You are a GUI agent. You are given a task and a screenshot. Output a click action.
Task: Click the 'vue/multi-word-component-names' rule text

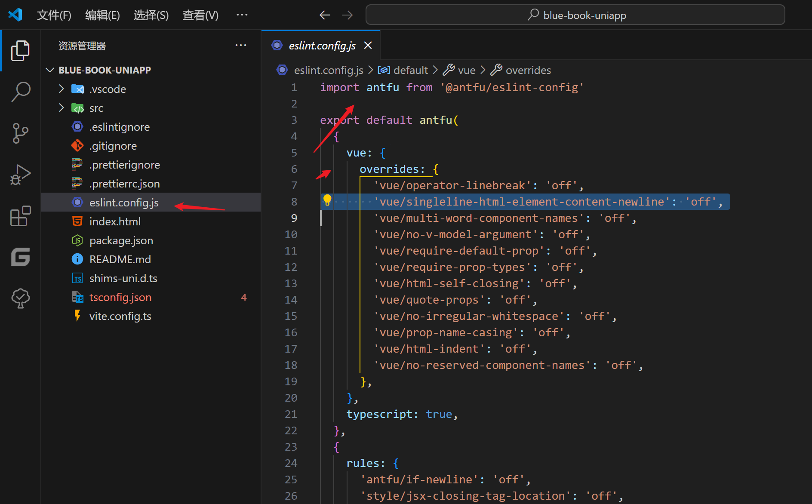click(x=479, y=218)
